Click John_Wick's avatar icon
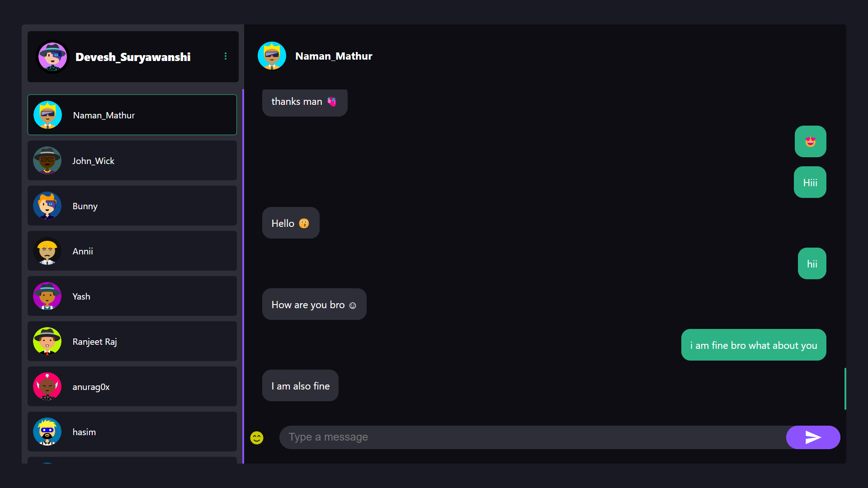Screen dimensions: 868x488 [x=47, y=160]
